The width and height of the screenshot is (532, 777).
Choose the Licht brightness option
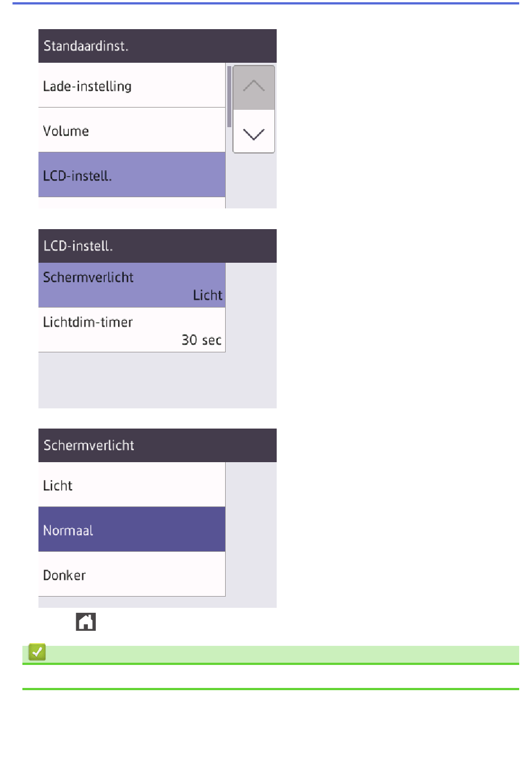(132, 485)
